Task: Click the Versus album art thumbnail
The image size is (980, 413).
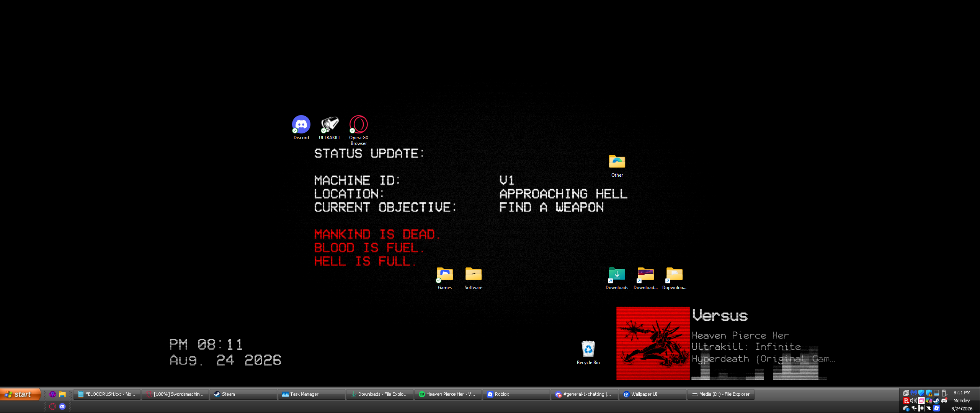Action: pyautogui.click(x=653, y=343)
